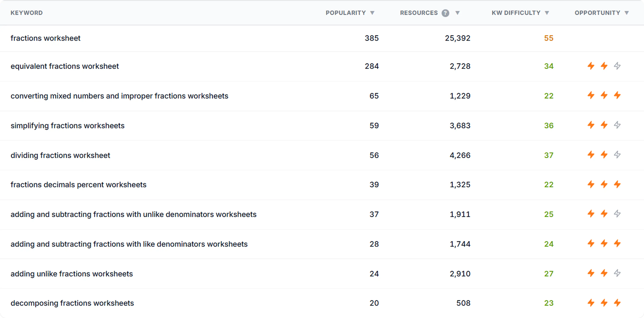This screenshot has height=318, width=644.
Task: Select the Keyword column header
Action: coord(26,13)
